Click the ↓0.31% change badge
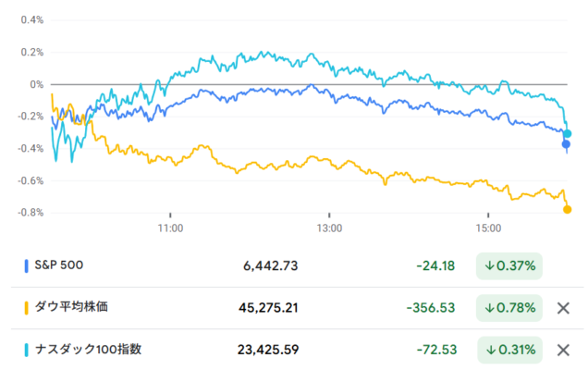The width and height of the screenshot is (588, 370). pyautogui.click(x=510, y=350)
